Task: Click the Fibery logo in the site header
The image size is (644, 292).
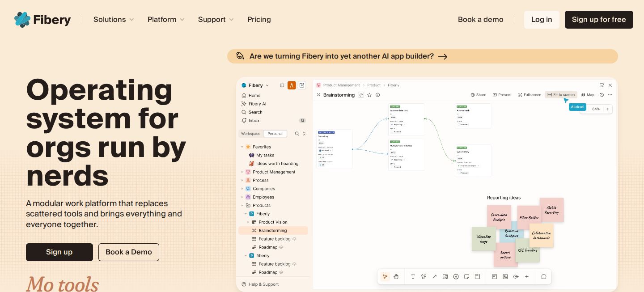Action: point(42,20)
